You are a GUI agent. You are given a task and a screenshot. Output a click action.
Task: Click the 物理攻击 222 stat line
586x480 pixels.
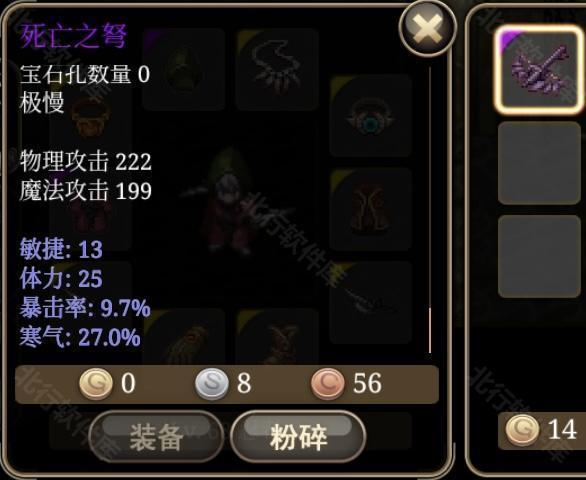point(86,161)
